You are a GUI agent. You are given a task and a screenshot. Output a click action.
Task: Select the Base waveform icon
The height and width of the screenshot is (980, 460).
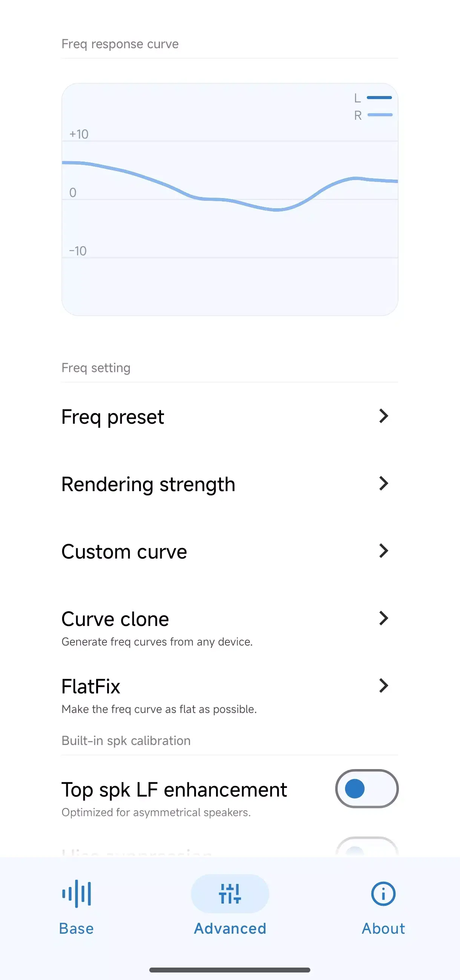pos(77,895)
